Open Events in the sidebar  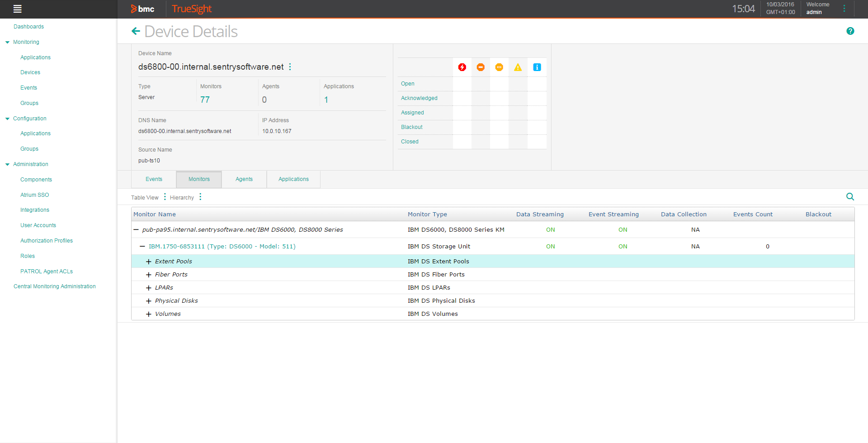28,88
